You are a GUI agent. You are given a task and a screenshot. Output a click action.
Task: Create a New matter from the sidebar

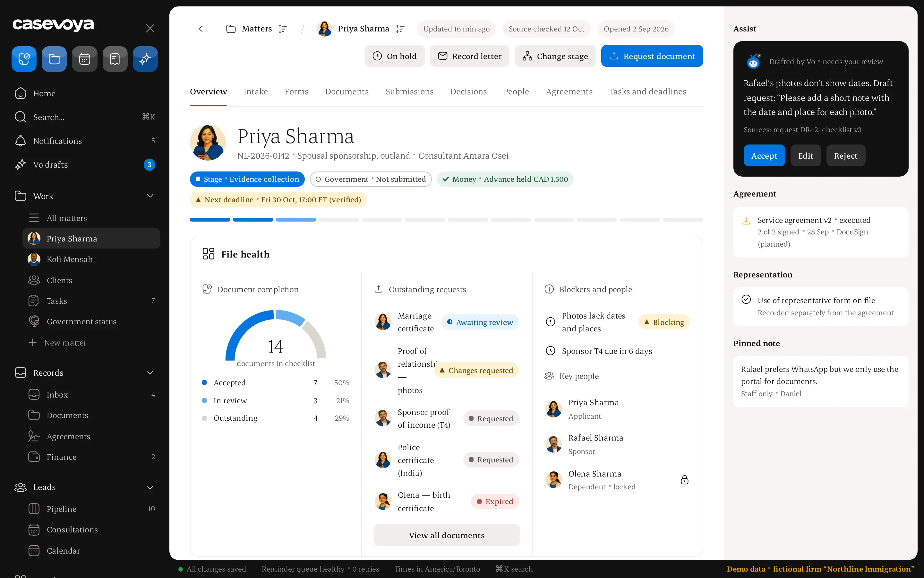[x=92, y=343]
